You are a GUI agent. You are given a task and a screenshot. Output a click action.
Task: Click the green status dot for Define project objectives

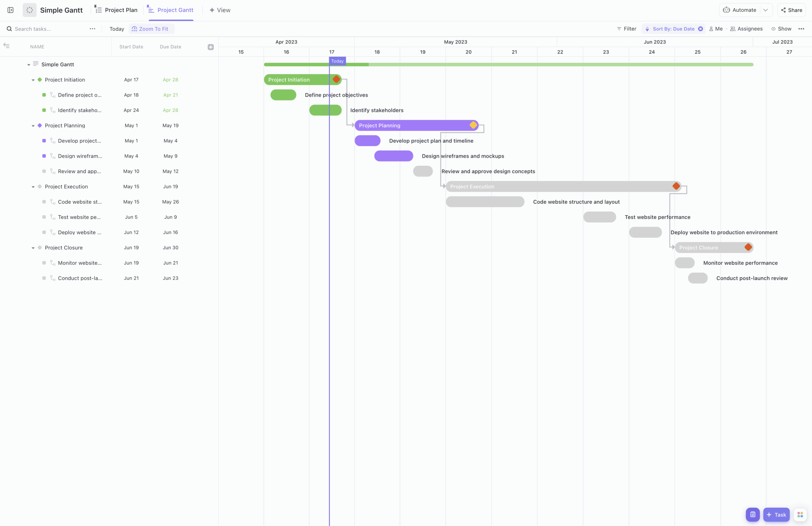click(44, 95)
